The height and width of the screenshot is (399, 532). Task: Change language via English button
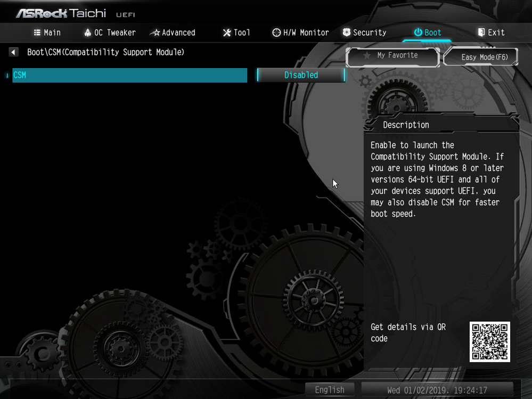(330, 390)
